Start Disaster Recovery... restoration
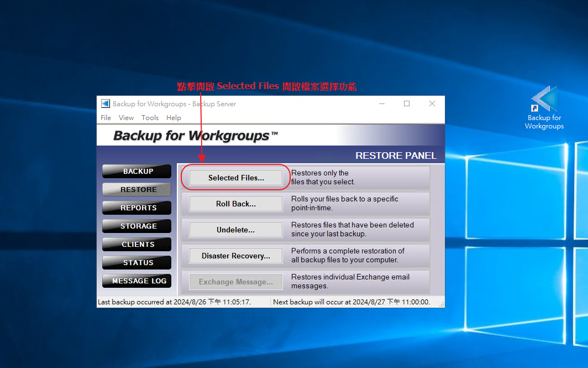 [x=236, y=256]
